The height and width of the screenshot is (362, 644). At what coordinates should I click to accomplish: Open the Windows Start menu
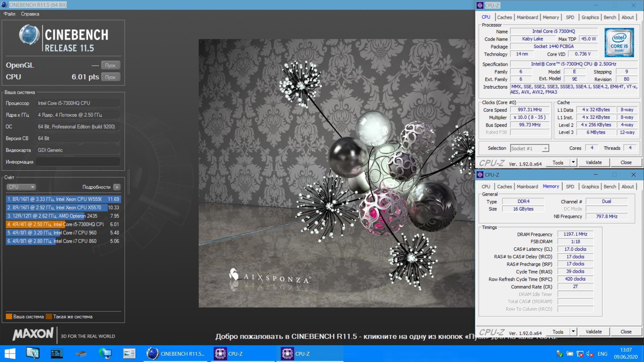click(x=10, y=354)
